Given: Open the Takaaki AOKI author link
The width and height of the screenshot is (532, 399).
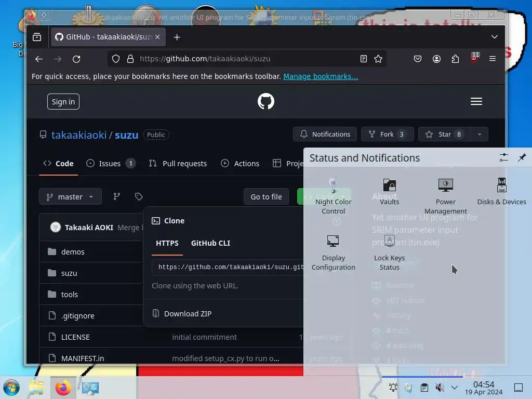Looking at the screenshot, I should 89,228.
